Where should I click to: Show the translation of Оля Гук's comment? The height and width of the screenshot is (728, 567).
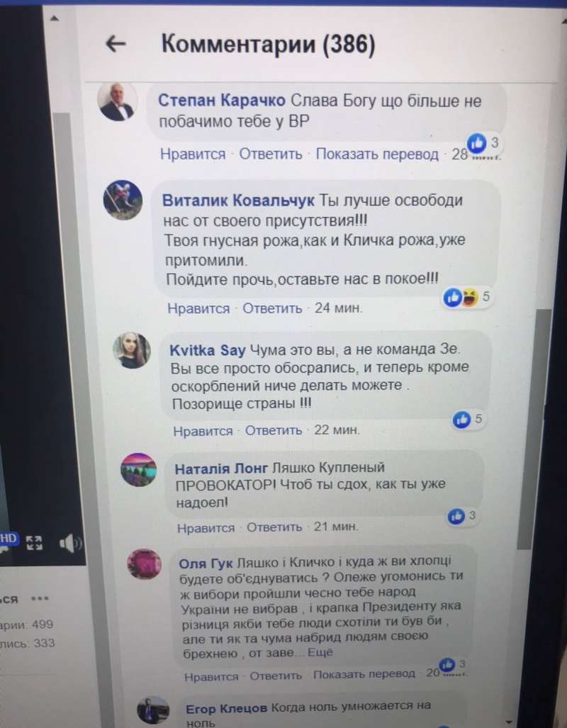364,673
